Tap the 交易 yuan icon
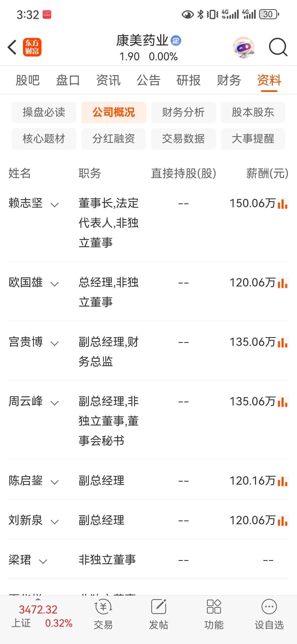 point(103,607)
